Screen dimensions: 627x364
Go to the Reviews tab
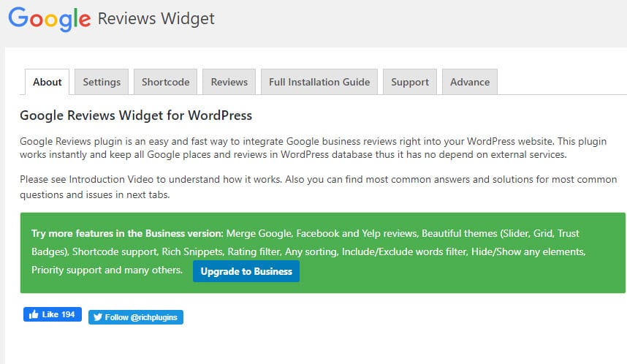pos(229,82)
